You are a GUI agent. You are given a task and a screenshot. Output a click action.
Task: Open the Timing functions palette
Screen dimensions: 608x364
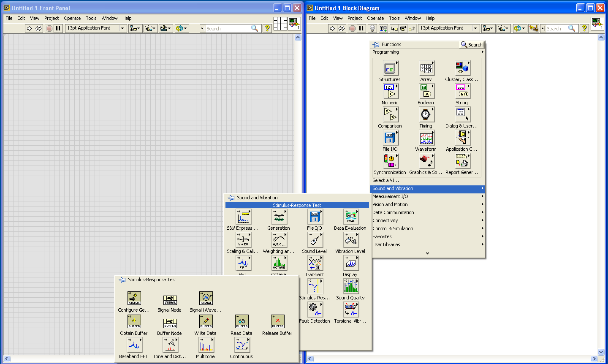click(426, 115)
